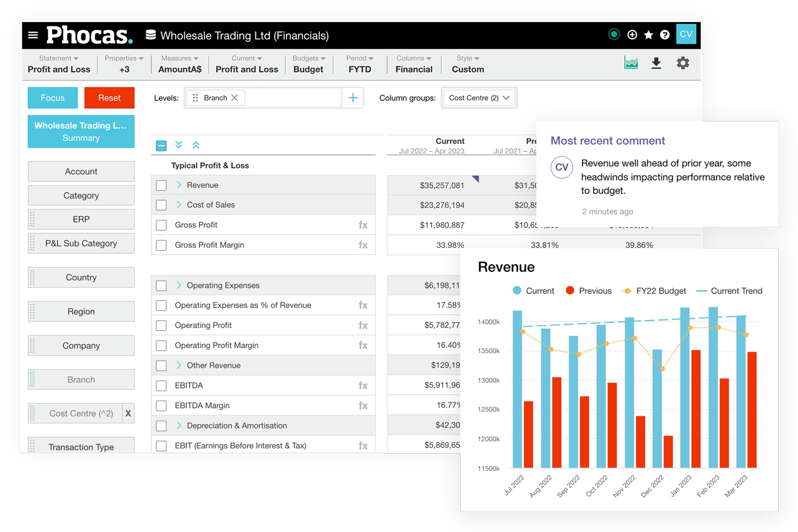Click the plus icon to add new item
Viewport: 798px width, 532px height.
tap(632, 34)
